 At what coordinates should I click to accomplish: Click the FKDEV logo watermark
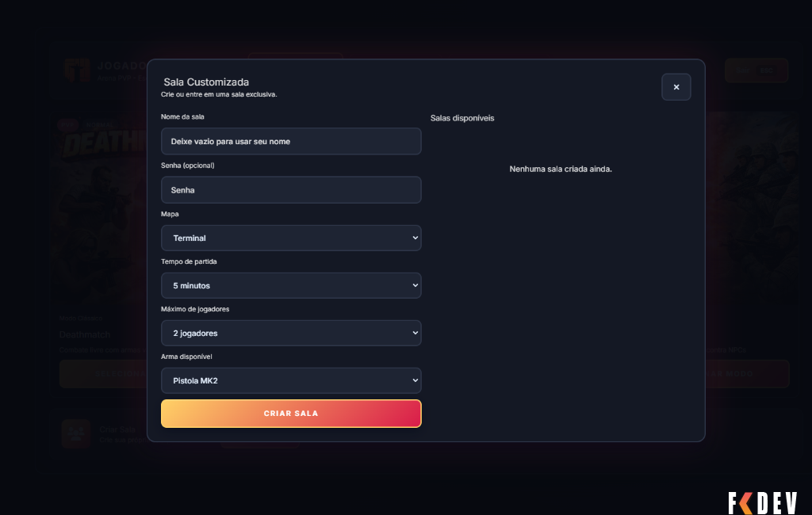(x=762, y=502)
